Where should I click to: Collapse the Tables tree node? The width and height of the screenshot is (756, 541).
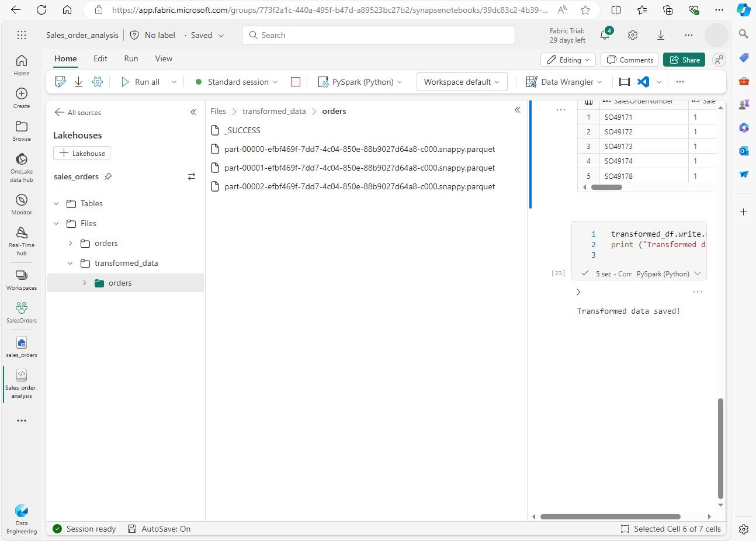point(56,204)
